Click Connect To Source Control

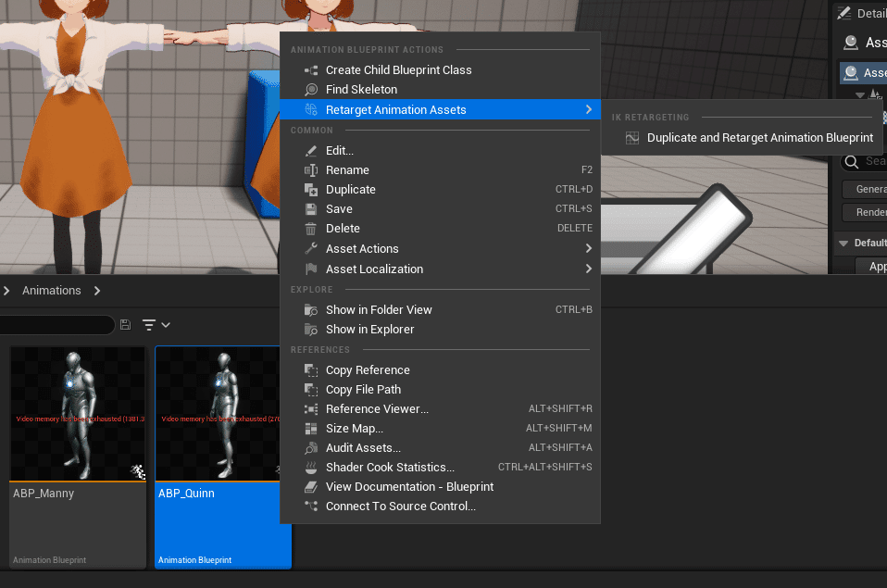pos(400,506)
